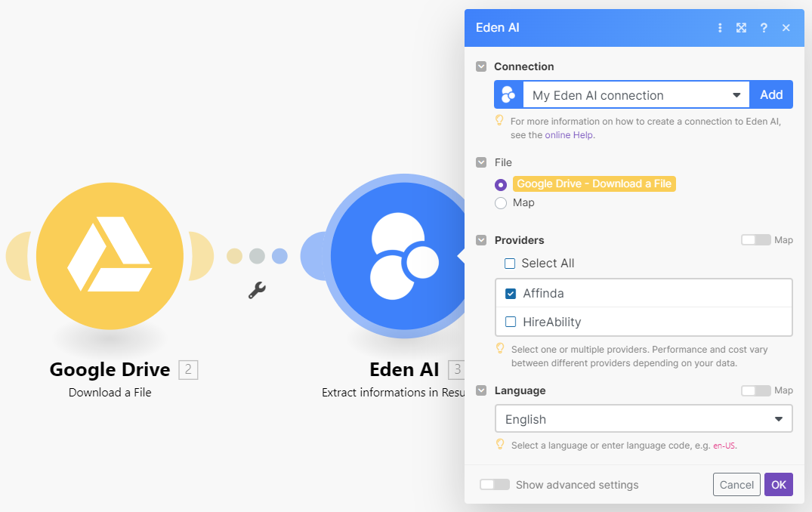Click the 'Google Drive' module title
Screen dimensions: 812x512
pos(110,369)
